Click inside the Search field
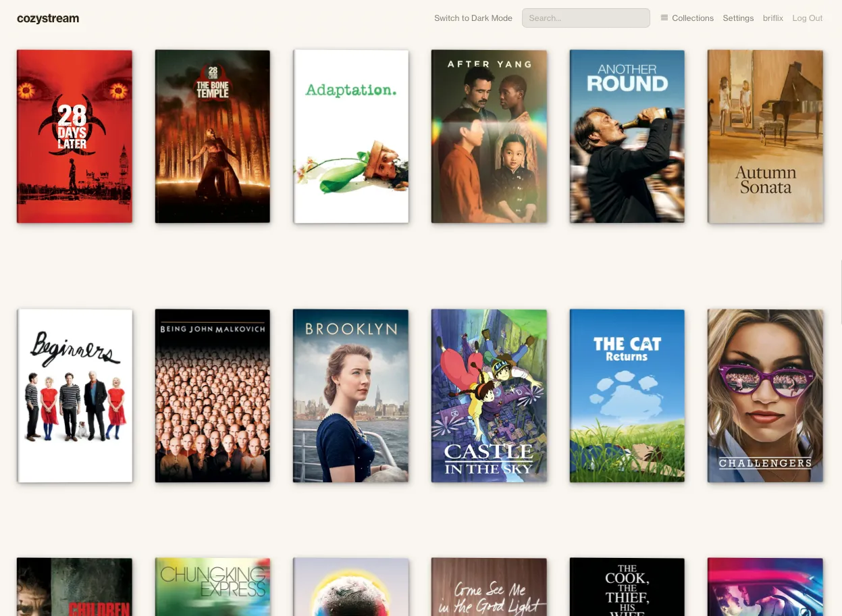The image size is (842, 616). pos(585,18)
